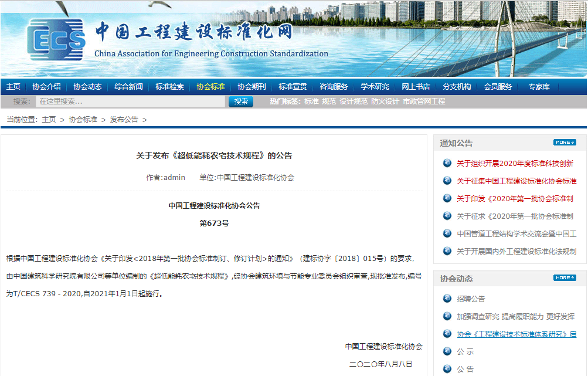Open 网上书店 navigation item
This screenshot has height=376, width=588.
pos(416,87)
